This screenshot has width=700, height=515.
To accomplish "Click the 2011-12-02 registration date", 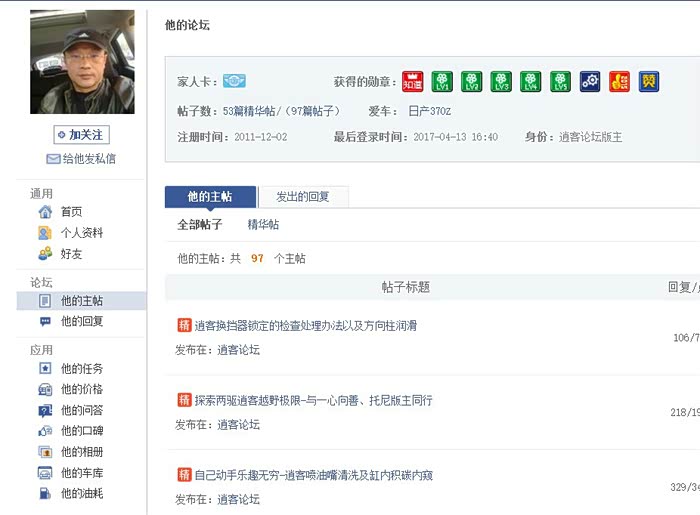I will pos(261,137).
